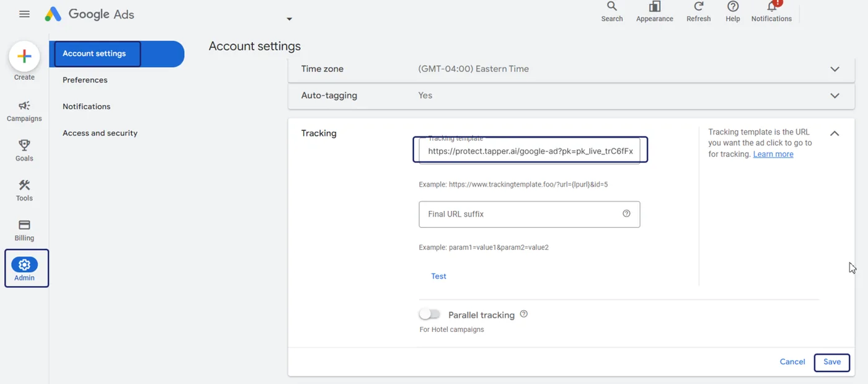Toggle the Parallel tracking switch
Screen dimensions: 868x384
click(x=430, y=315)
